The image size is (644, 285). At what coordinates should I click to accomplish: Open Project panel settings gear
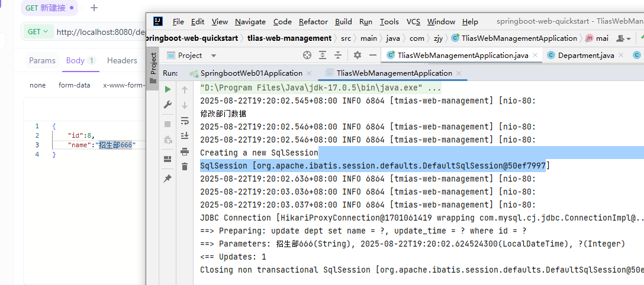(357, 55)
